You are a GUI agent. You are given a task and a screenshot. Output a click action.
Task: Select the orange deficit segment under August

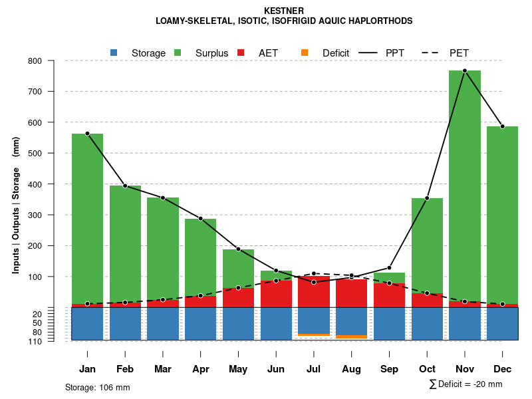[351, 337]
